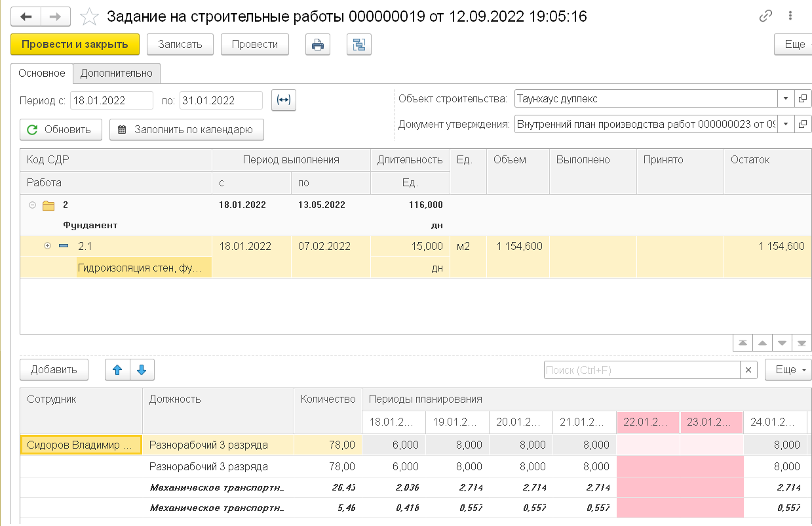Select the 'Основное' tab
This screenshot has width=812, height=526.
[x=42, y=73]
